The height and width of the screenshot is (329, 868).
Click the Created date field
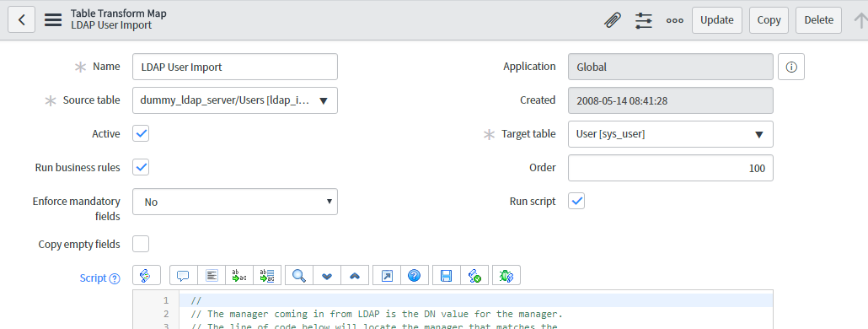tap(670, 100)
